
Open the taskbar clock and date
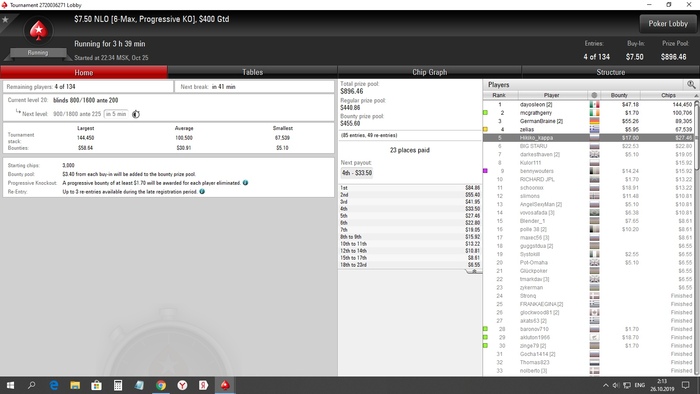click(x=662, y=385)
